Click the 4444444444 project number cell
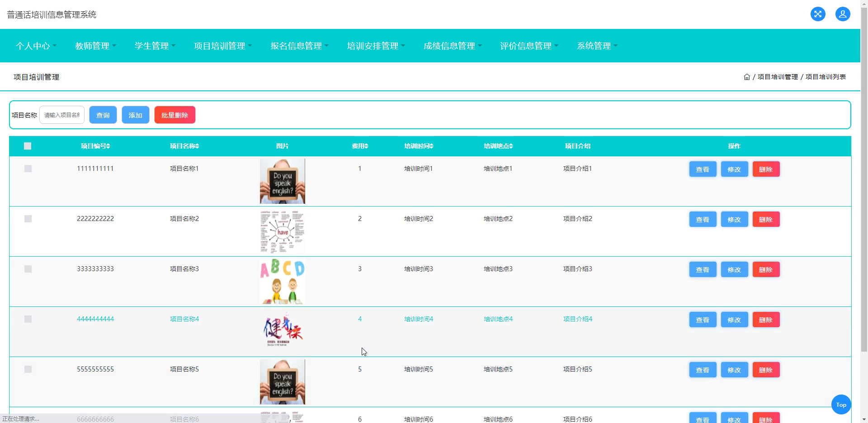This screenshot has height=423, width=868. click(95, 319)
